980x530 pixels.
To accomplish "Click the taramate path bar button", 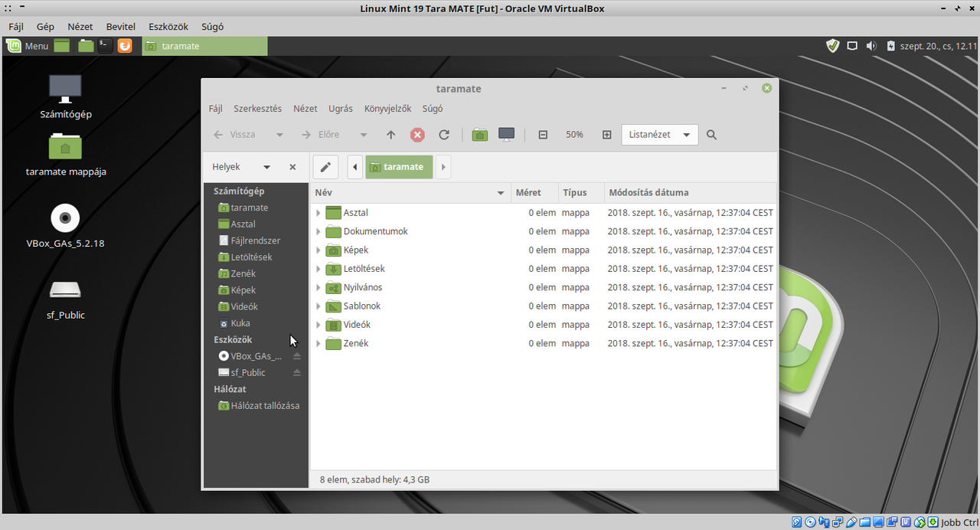I will 399,167.
